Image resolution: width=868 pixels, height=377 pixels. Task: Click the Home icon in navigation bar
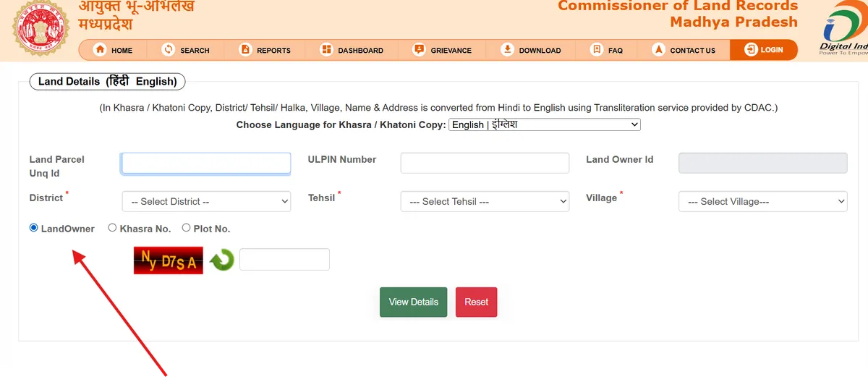(x=100, y=49)
